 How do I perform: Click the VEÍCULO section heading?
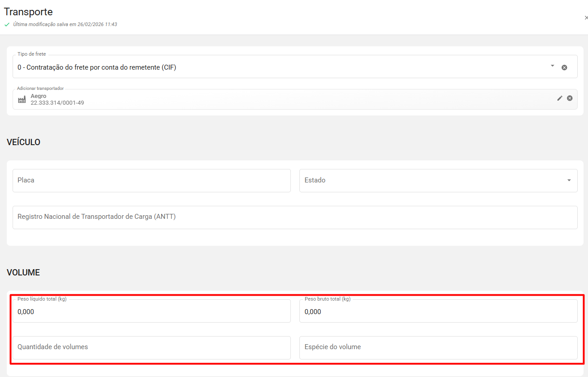[23, 142]
